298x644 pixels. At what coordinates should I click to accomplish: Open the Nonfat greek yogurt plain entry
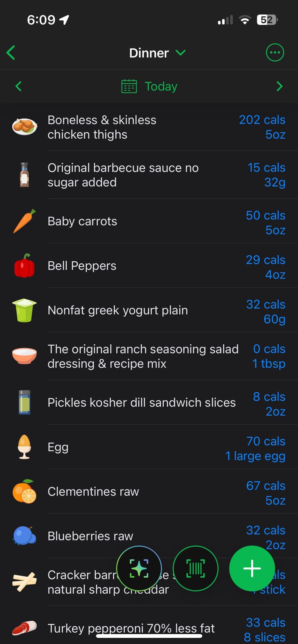click(x=118, y=310)
